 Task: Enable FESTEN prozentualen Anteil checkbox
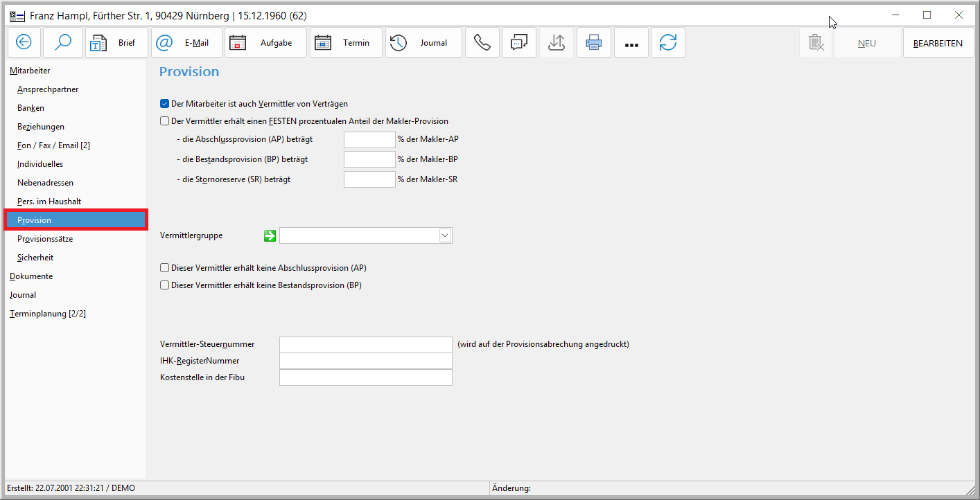(x=165, y=121)
